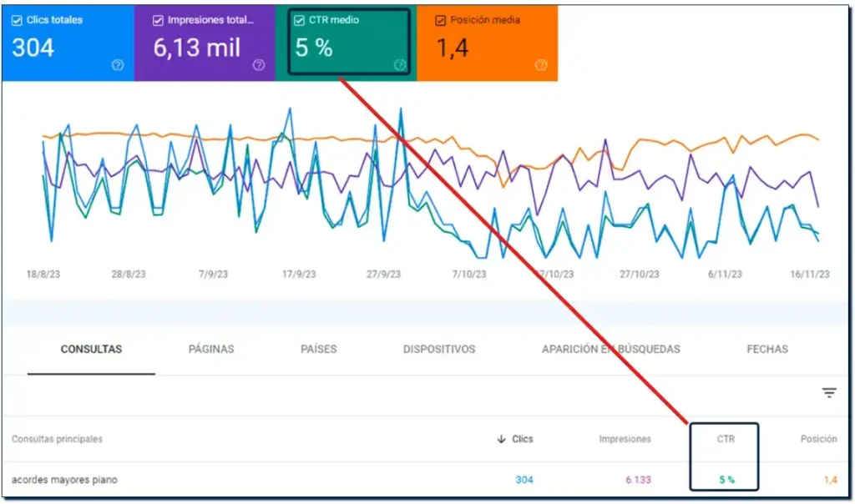Select the CONSULTAS tab
The height and width of the screenshot is (504, 855).
pos(91,350)
